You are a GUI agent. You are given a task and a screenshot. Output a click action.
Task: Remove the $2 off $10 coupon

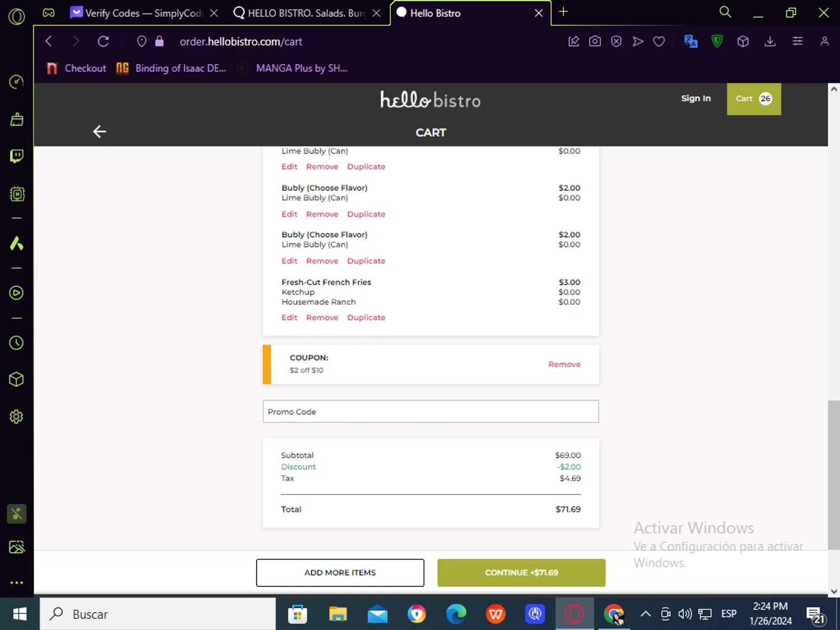click(x=564, y=365)
